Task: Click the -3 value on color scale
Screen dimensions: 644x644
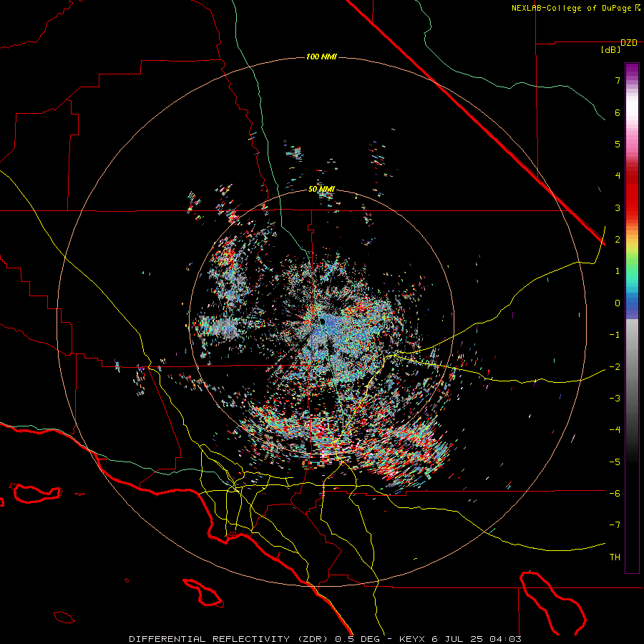Action: point(615,399)
